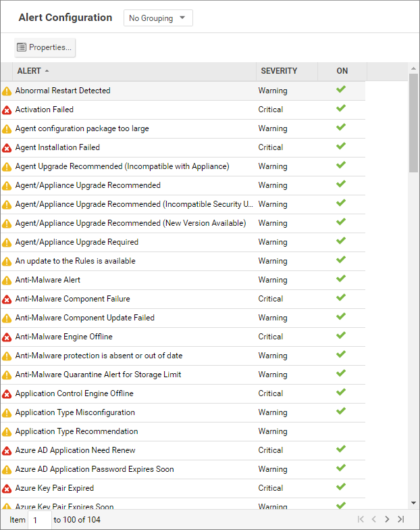Click the ON checkmark for Anti-Malware Component Failure
This screenshot has width=420, height=530.
341,297
